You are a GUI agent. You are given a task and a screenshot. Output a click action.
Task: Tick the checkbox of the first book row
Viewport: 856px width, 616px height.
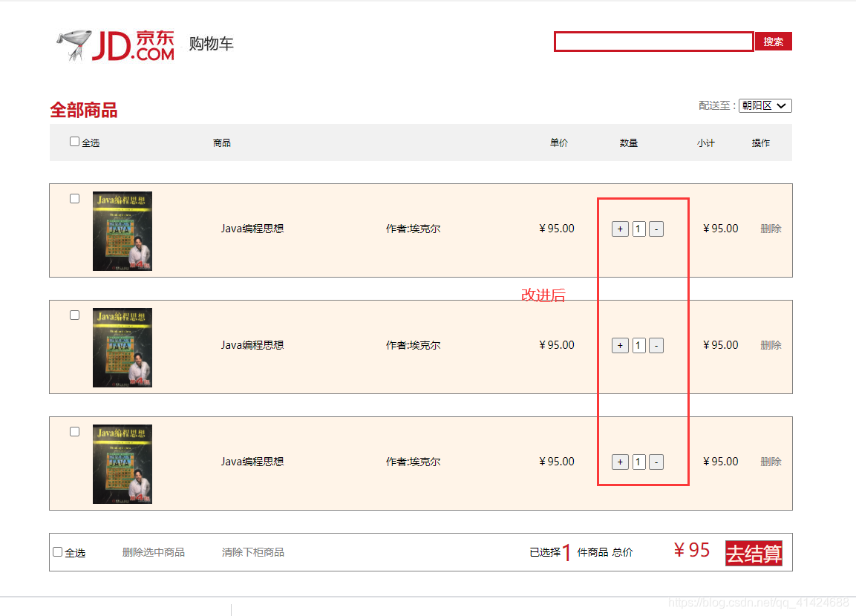tap(75, 199)
